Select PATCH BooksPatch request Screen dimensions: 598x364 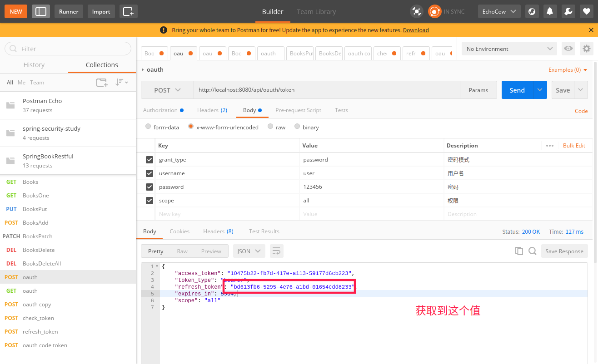(68, 236)
